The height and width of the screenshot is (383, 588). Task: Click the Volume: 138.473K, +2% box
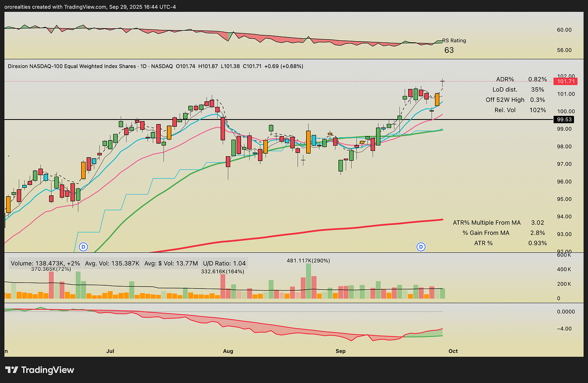[x=46, y=263]
